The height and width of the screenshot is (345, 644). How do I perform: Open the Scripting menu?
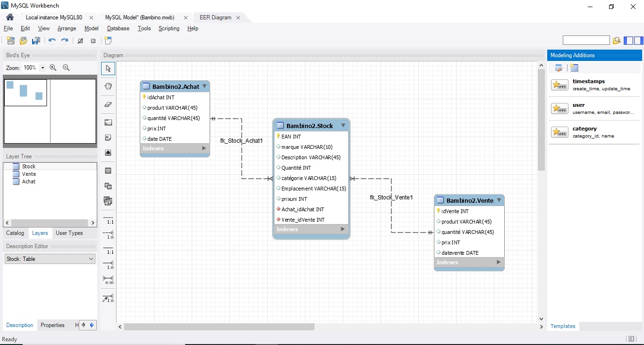[x=169, y=28]
